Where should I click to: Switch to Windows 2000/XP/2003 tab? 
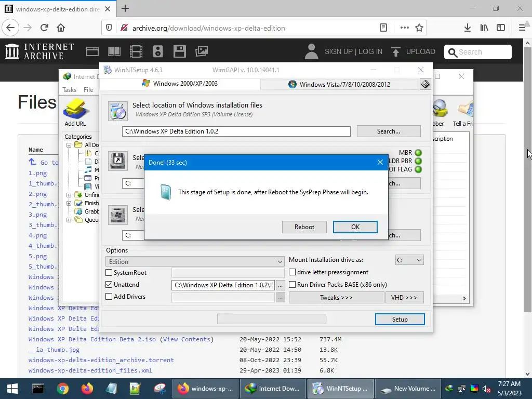coord(180,84)
